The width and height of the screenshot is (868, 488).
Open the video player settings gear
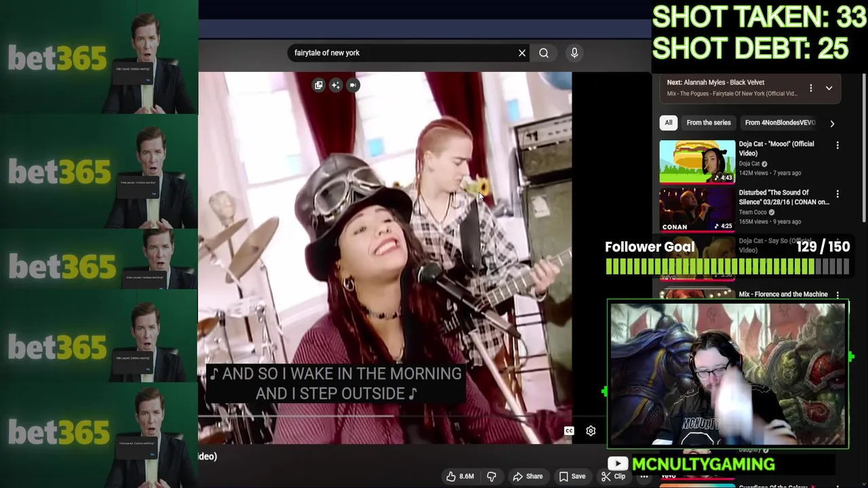click(x=591, y=431)
